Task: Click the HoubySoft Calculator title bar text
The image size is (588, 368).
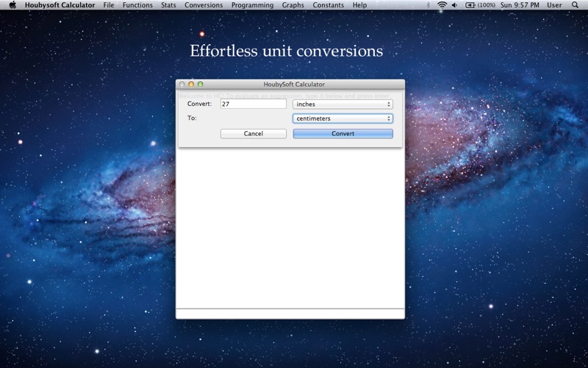Action: [294, 84]
